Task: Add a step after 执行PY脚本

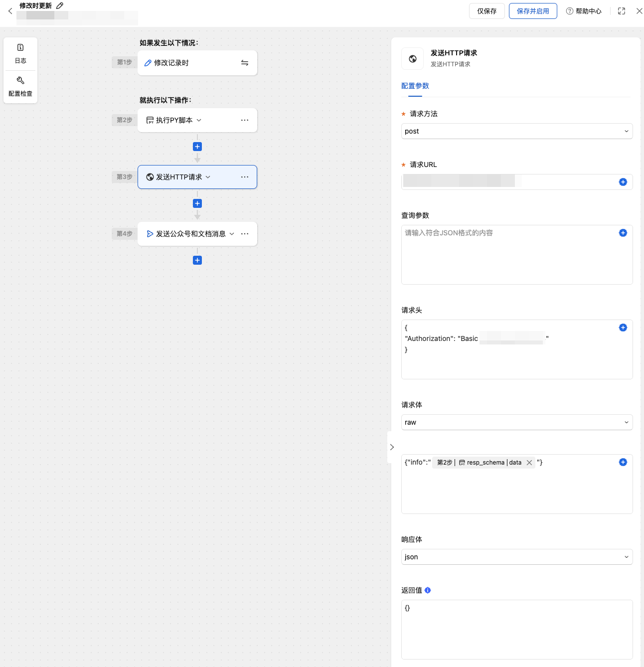Action: (x=197, y=147)
